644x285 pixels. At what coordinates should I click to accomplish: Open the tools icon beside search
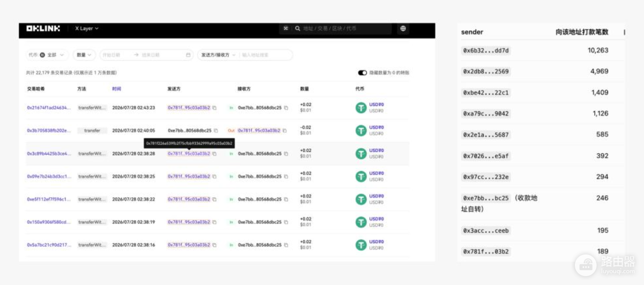pos(285,29)
